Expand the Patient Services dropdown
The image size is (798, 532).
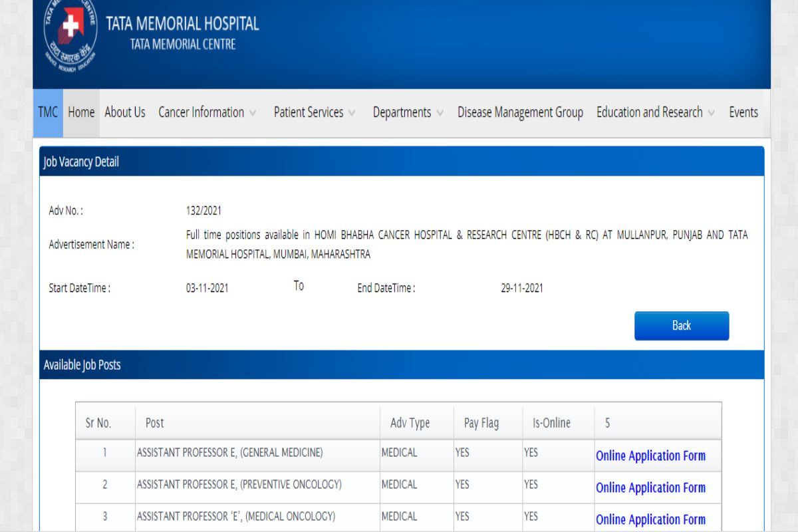click(x=315, y=112)
